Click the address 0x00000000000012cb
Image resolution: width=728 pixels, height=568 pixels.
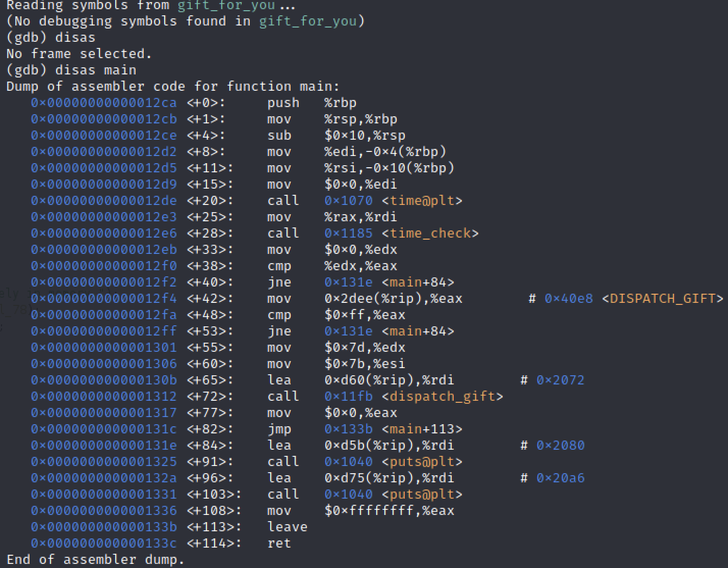click(x=103, y=119)
